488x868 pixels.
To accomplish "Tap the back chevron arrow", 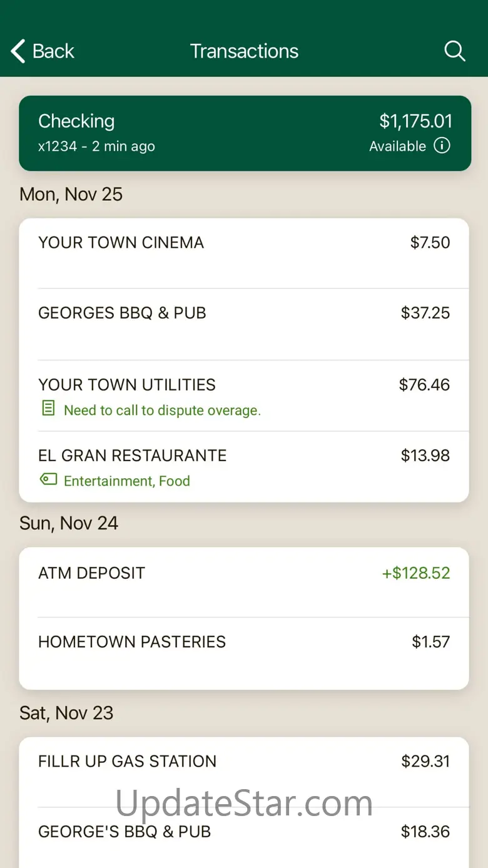I will click(18, 51).
